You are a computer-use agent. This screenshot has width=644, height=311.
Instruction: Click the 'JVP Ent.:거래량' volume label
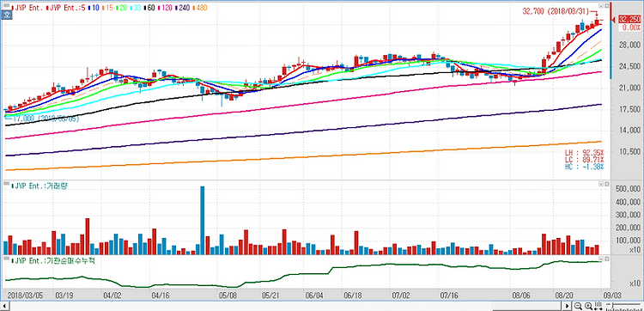(x=39, y=186)
